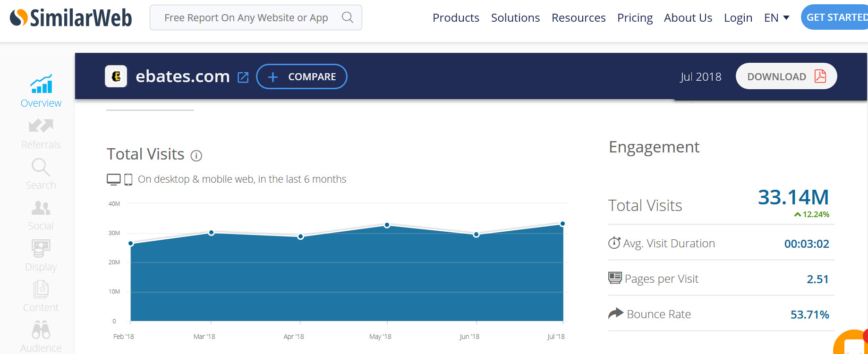868x354 pixels.
Task: Go to the Search sidebar section
Action: click(41, 174)
